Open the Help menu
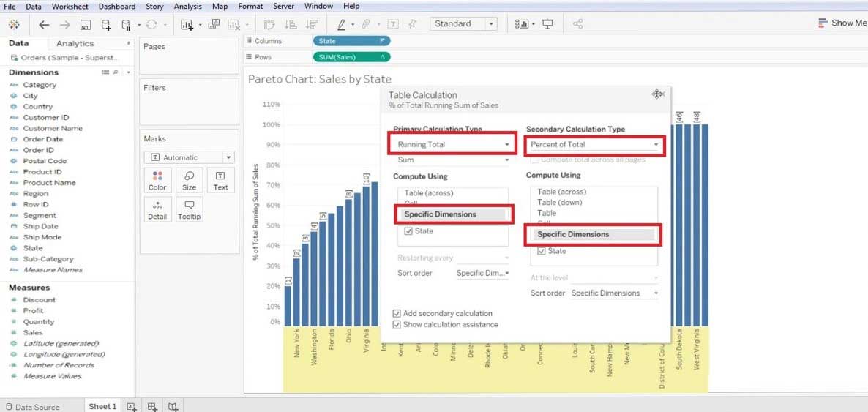The image size is (868, 412). (x=351, y=6)
